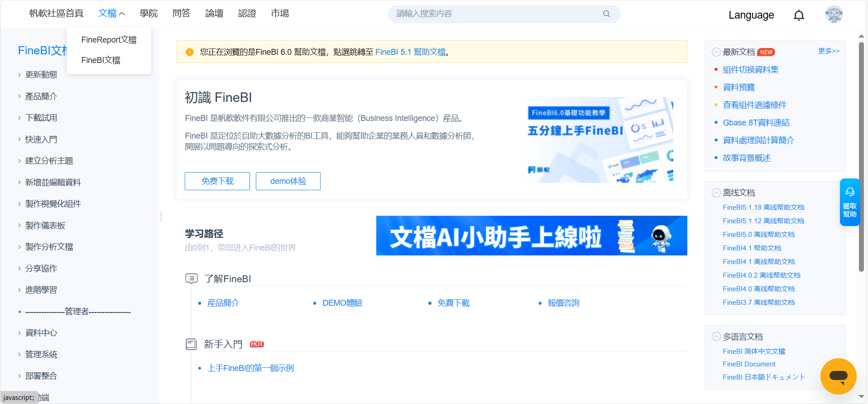Screen dimensions: 868x404
Task: Open 報價咨詢 link
Action: click(x=564, y=303)
